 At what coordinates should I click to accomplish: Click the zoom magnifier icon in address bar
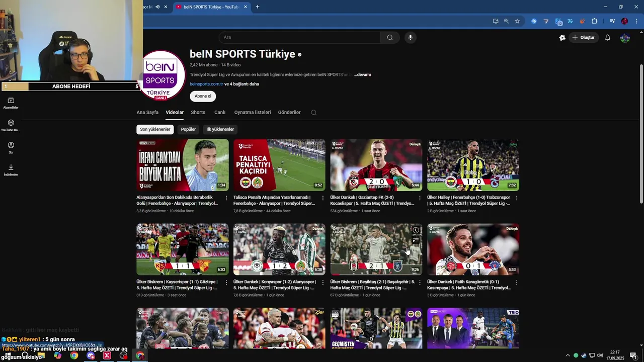[506, 21]
